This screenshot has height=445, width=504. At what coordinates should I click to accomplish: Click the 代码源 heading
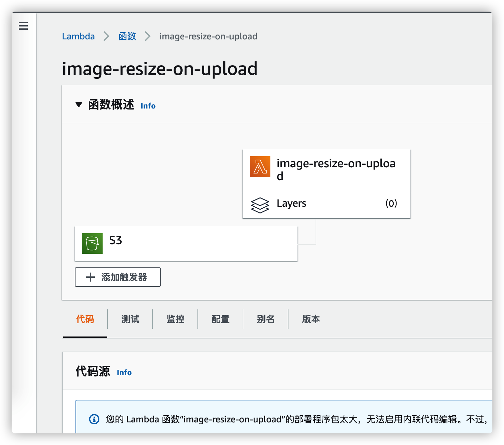tap(93, 371)
